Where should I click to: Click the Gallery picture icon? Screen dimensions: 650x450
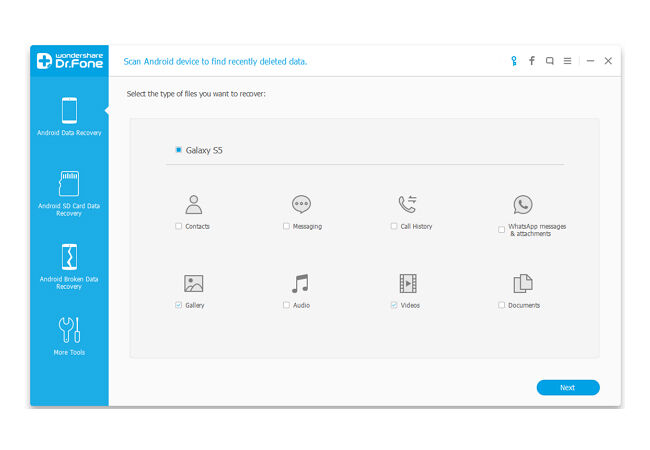tap(194, 284)
